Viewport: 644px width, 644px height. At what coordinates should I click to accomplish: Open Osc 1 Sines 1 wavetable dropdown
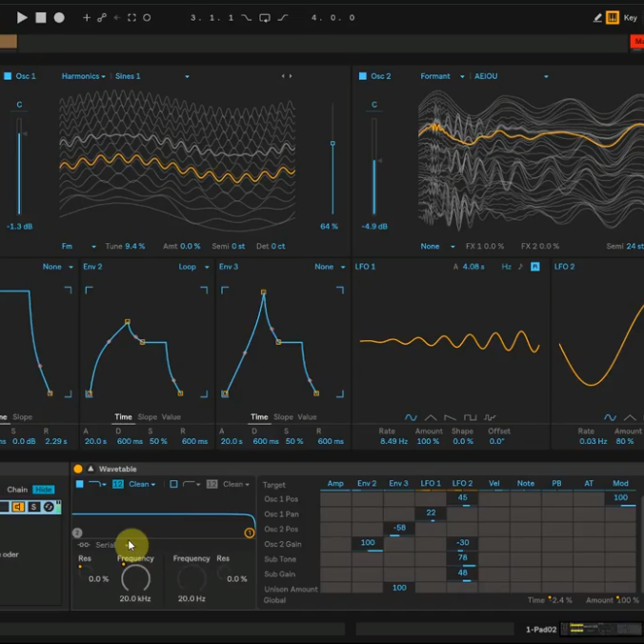[152, 76]
